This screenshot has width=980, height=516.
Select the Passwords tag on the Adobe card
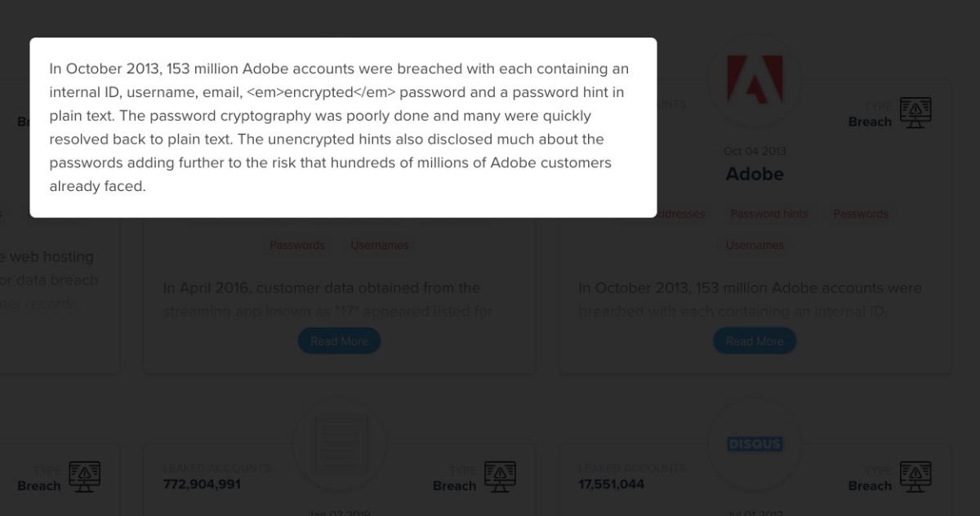[860, 214]
